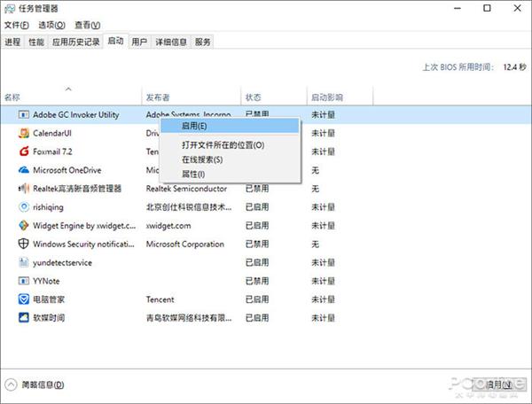Viewport: 532px width, 404px height.
Task: Click the Foxmail 7.2 icon
Action: 23,151
